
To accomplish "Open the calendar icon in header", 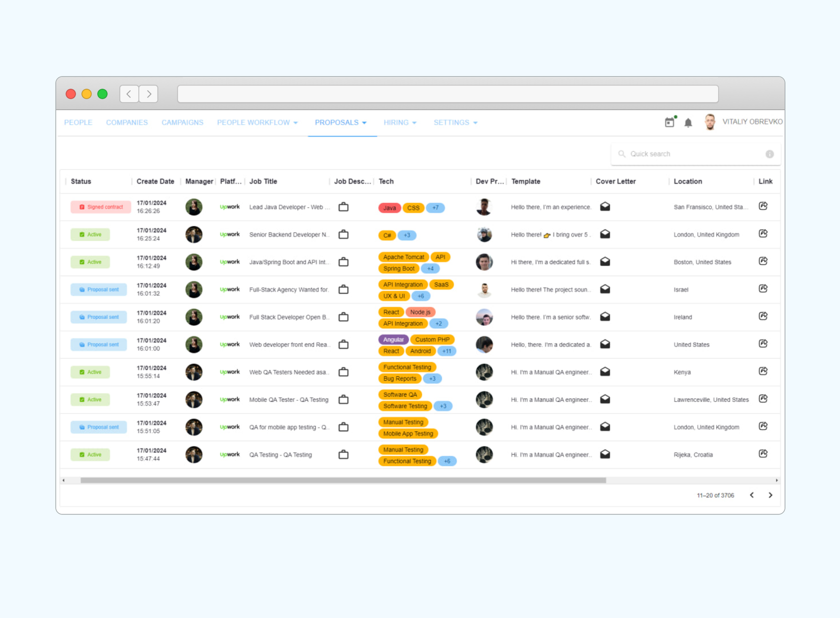I will coord(669,122).
